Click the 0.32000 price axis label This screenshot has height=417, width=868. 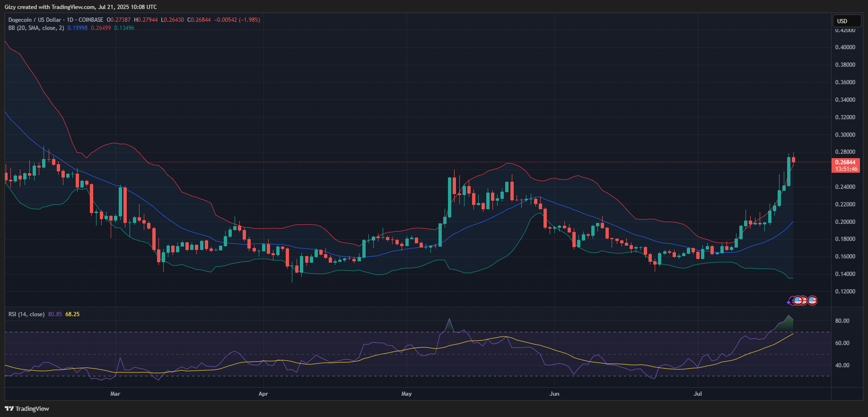[x=845, y=117]
